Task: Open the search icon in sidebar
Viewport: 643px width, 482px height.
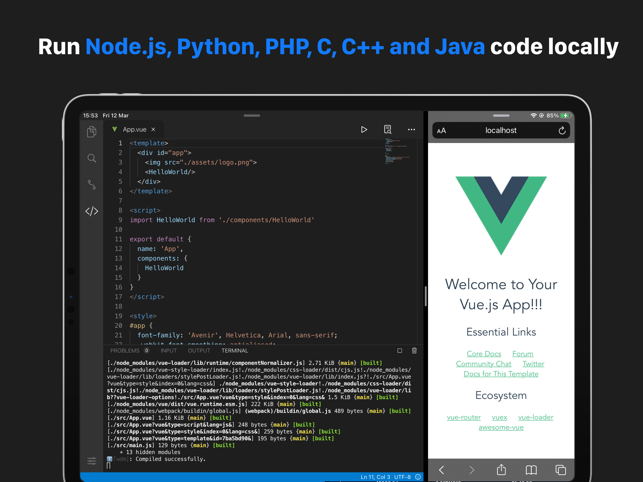Action: click(92, 158)
